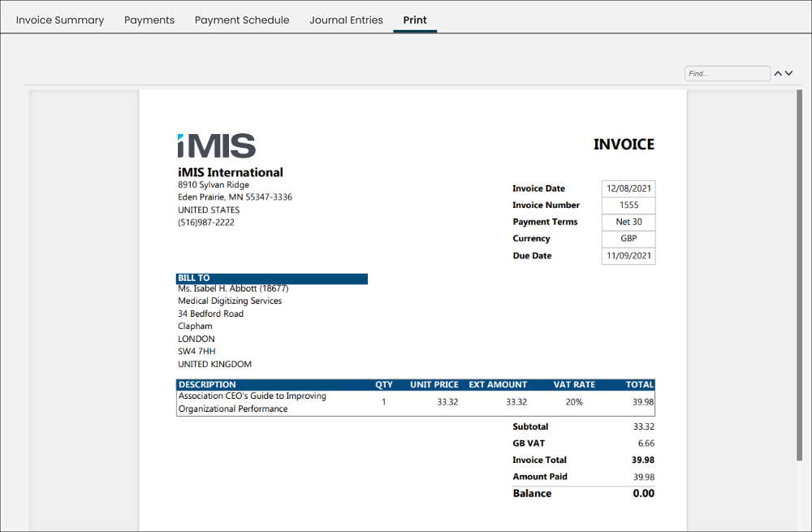The height and width of the screenshot is (532, 812).
Task: Click UNITED STATES in company address
Action: (x=209, y=210)
